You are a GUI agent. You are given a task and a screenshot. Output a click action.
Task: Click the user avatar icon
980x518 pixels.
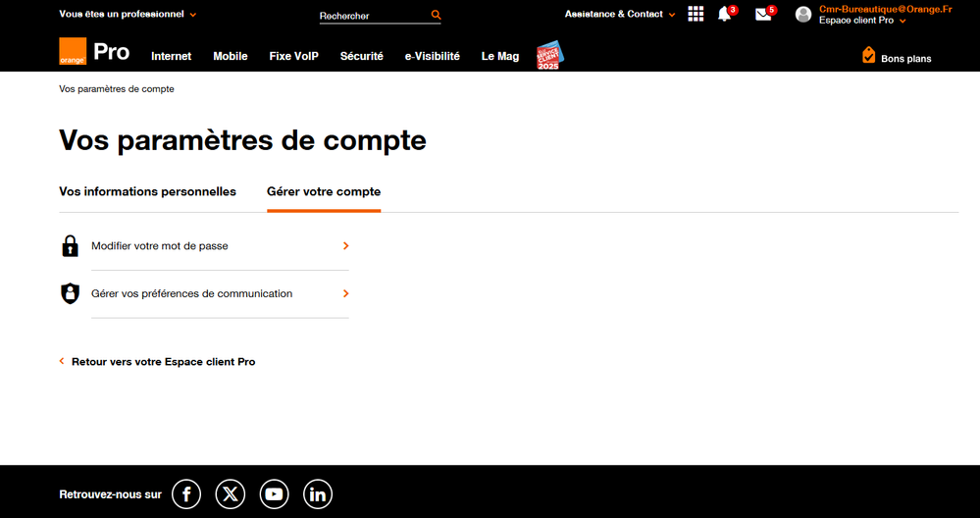[x=803, y=15]
